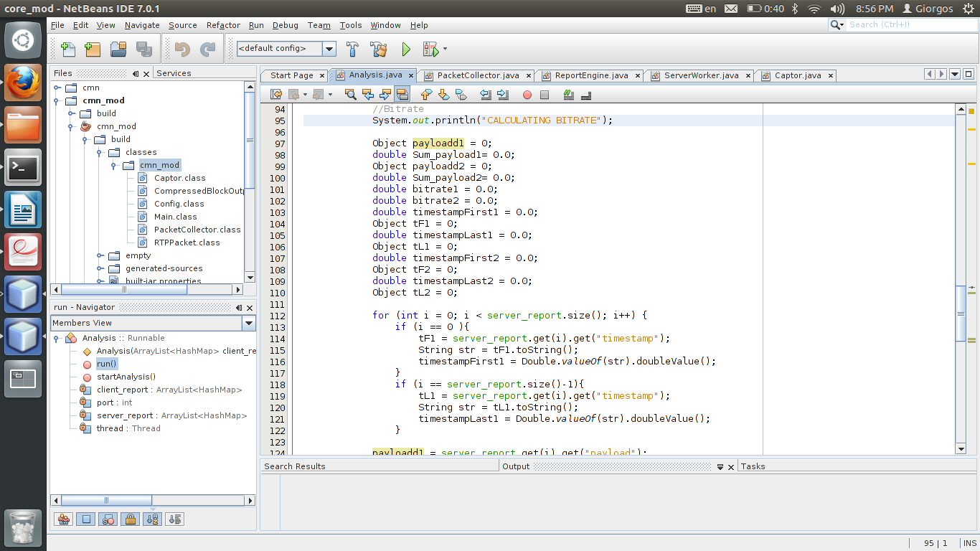
Task: Click the Last Edit icon in editor toolbar
Action: tap(276, 94)
